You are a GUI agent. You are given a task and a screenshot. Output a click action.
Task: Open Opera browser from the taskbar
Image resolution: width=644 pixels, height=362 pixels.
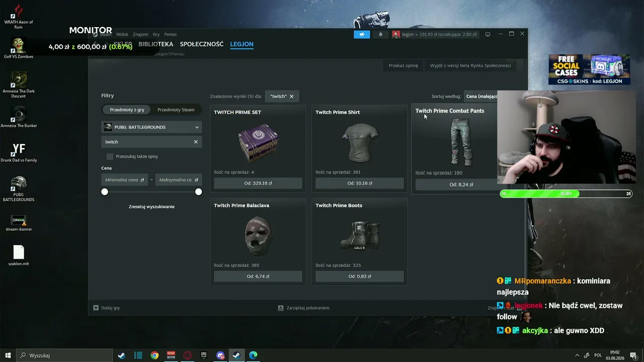(188, 355)
